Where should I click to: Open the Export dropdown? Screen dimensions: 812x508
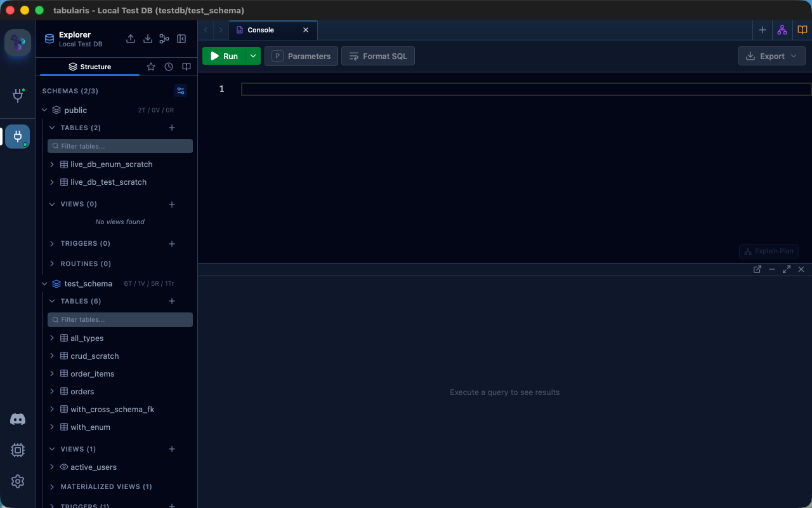click(x=772, y=56)
